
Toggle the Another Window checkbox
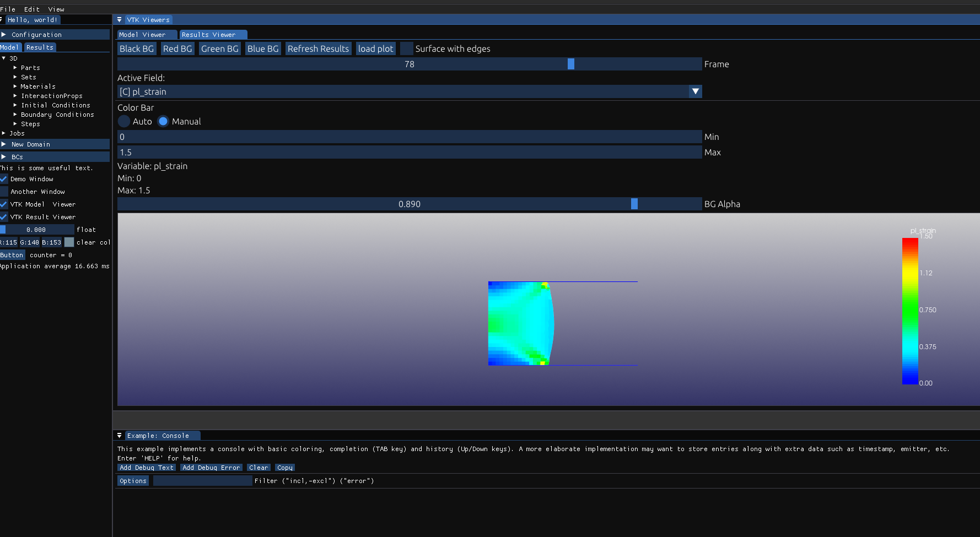coord(4,192)
